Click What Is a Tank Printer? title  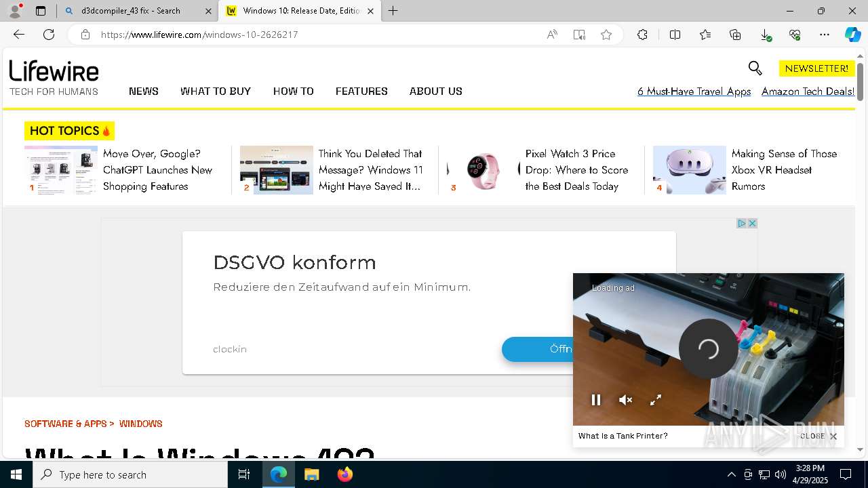(x=623, y=436)
